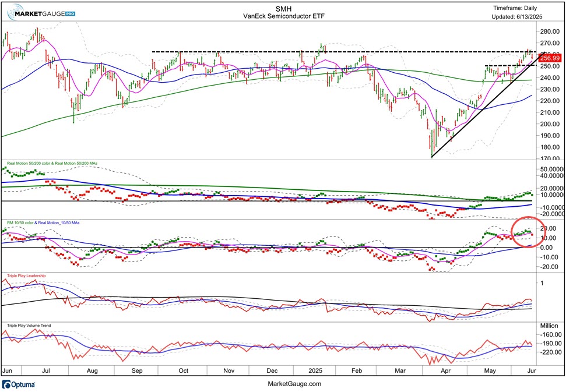The height and width of the screenshot is (392, 566).
Task: Click the Triple Play Volume Trend title
Action: pyautogui.click(x=35, y=326)
